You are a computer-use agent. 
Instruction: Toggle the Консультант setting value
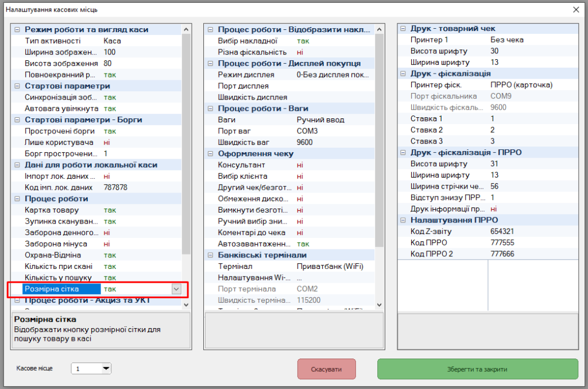(x=300, y=165)
